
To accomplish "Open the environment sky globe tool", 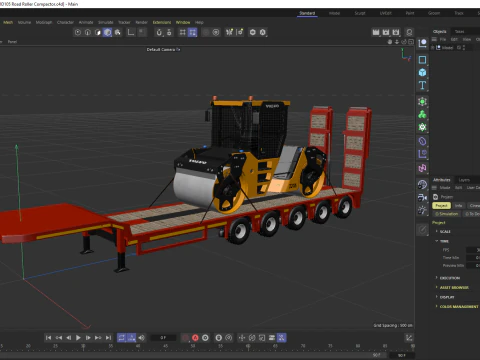I will (422, 184).
